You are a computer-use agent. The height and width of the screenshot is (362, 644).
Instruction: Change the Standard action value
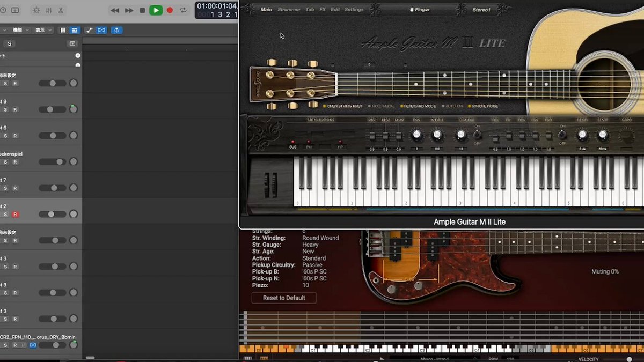click(x=314, y=258)
